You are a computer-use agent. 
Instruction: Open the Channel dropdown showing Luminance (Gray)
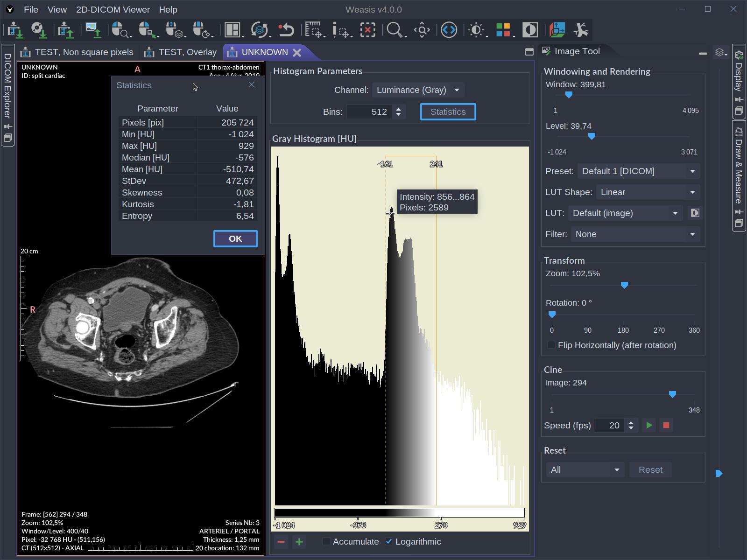417,90
